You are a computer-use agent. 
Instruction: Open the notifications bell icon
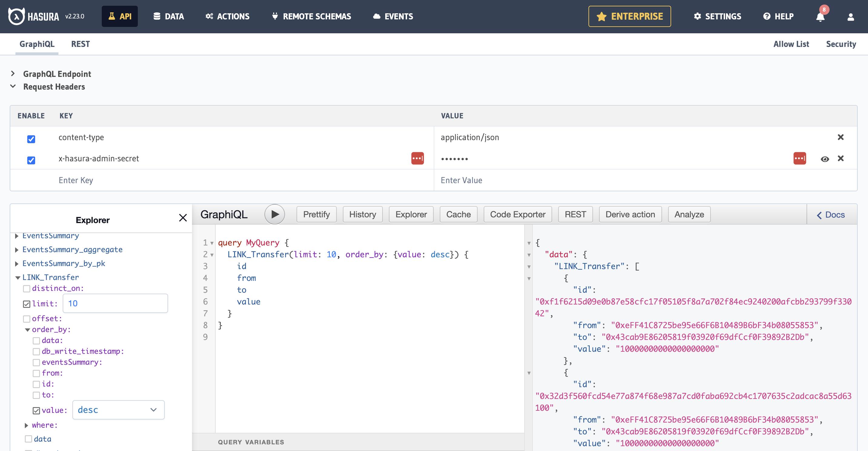pyautogui.click(x=820, y=17)
